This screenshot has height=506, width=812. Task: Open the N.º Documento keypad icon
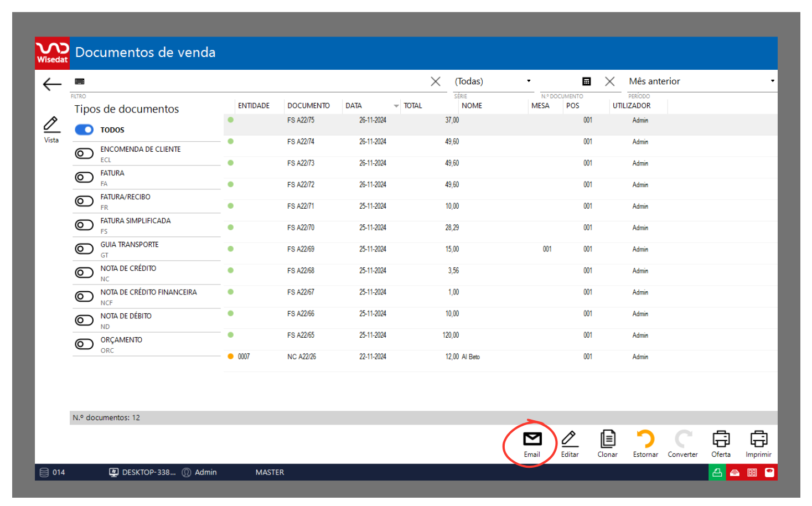(587, 81)
